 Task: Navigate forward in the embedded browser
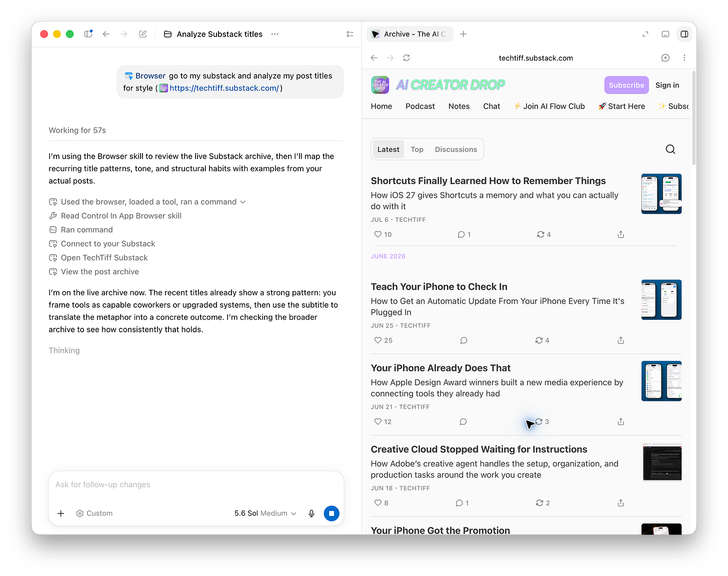click(390, 58)
